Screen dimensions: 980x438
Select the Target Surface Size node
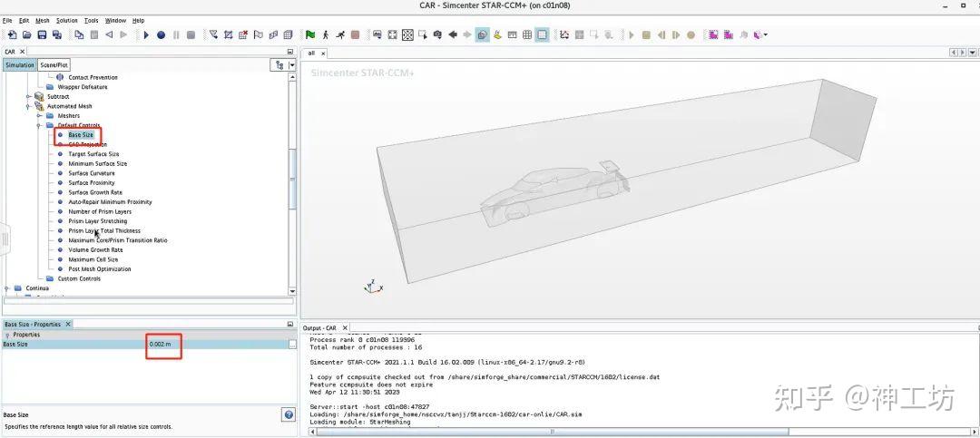coord(93,153)
